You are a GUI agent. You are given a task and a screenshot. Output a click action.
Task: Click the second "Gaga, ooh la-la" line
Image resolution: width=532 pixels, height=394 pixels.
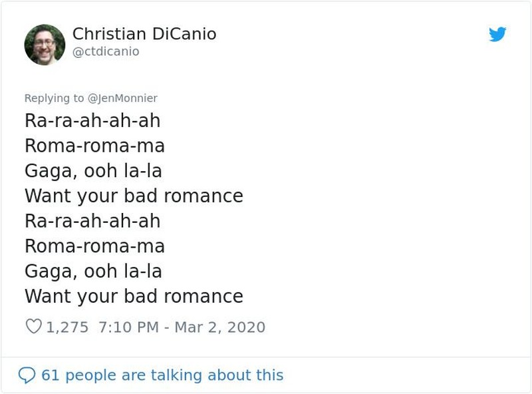93,272
